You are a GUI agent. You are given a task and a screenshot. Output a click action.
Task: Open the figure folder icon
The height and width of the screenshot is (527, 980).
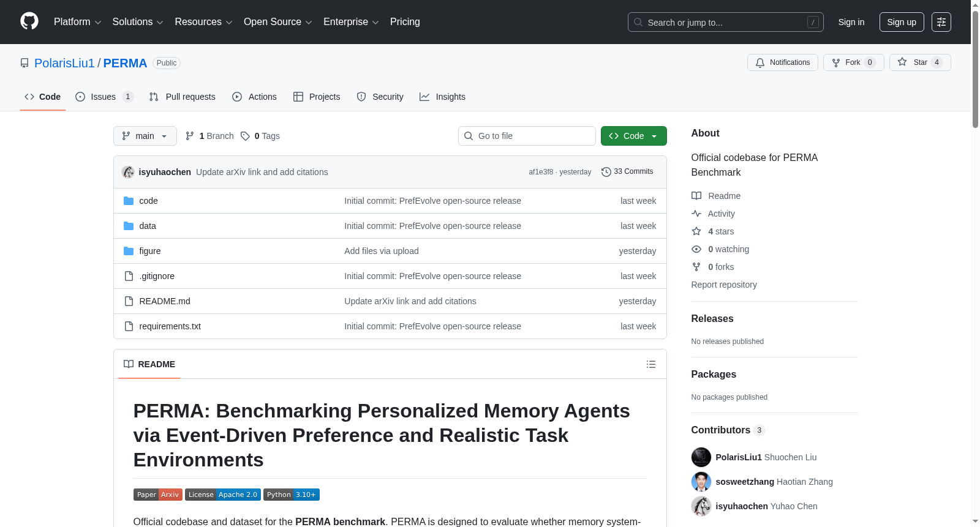click(x=129, y=251)
